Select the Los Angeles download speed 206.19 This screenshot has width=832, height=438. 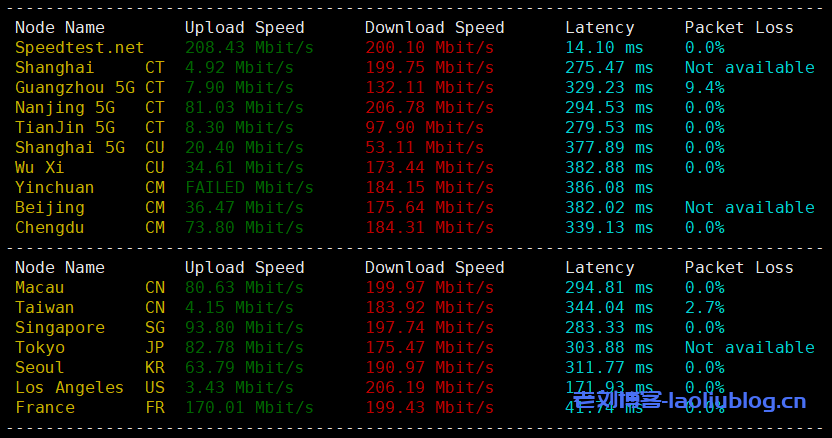[x=429, y=388]
